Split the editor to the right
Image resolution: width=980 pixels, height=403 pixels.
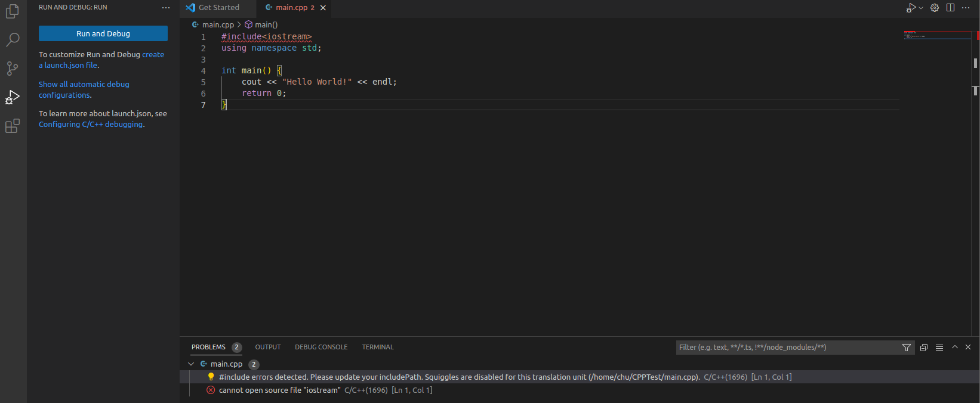click(x=950, y=8)
